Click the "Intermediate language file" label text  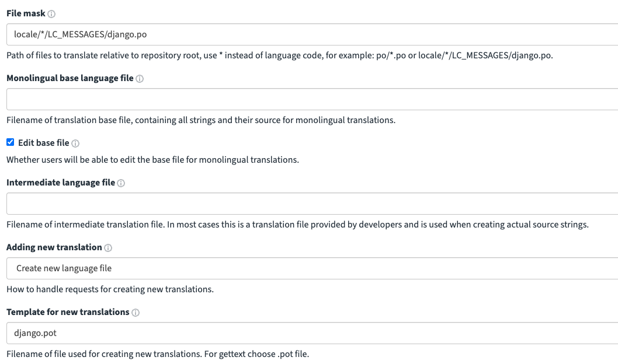click(61, 183)
